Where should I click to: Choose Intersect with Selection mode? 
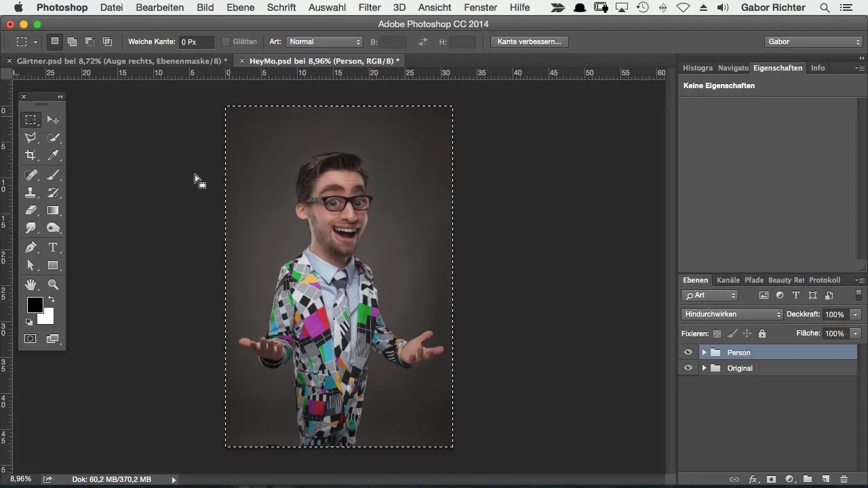pyautogui.click(x=107, y=41)
